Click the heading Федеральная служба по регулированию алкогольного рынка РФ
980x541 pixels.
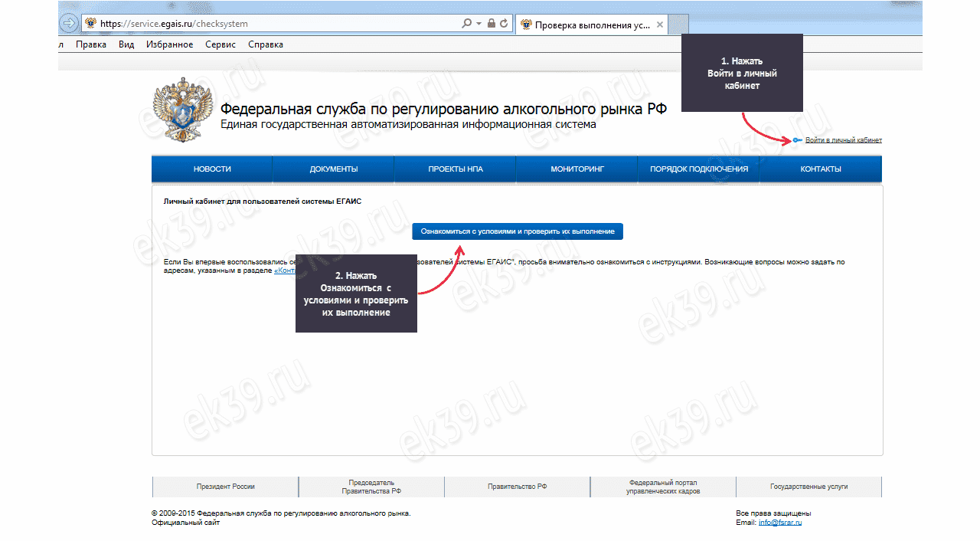pos(443,109)
